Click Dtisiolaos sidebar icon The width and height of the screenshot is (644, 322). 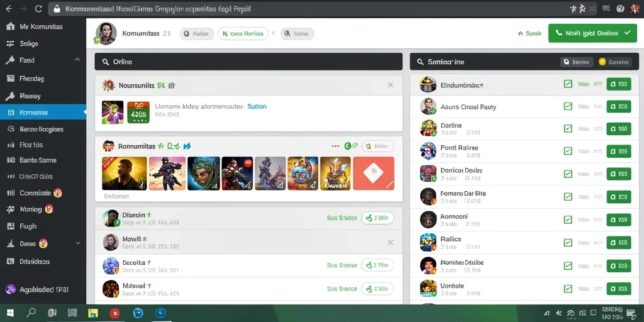click(x=11, y=261)
